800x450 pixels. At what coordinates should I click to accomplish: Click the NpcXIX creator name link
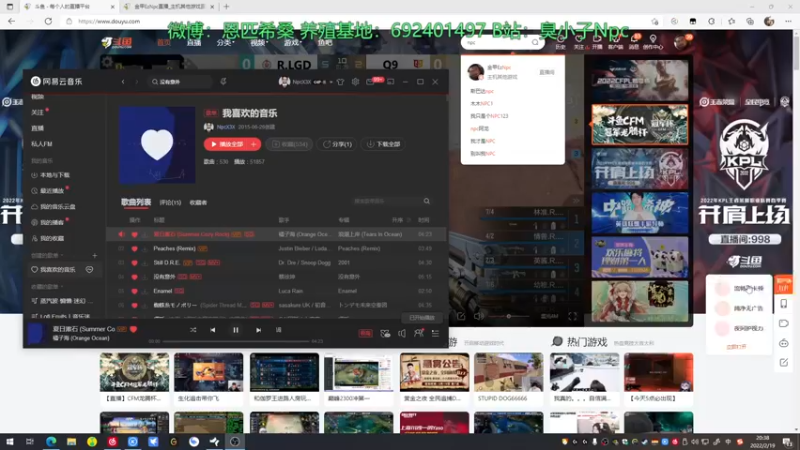226,127
